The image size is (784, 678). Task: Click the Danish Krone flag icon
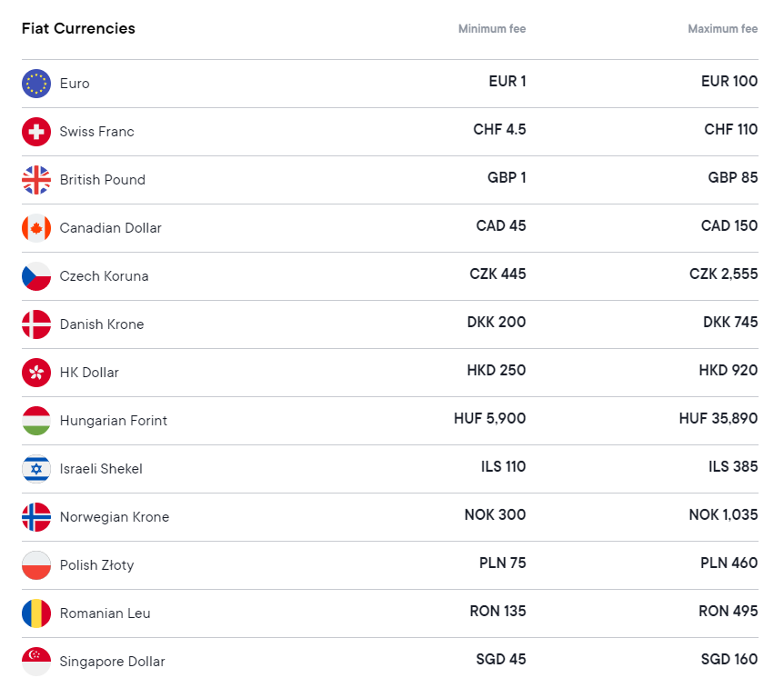(x=36, y=324)
